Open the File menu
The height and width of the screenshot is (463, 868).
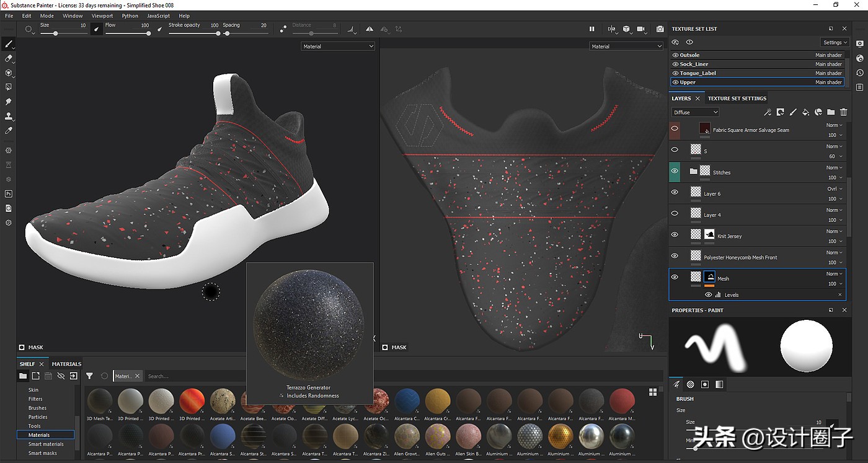9,16
